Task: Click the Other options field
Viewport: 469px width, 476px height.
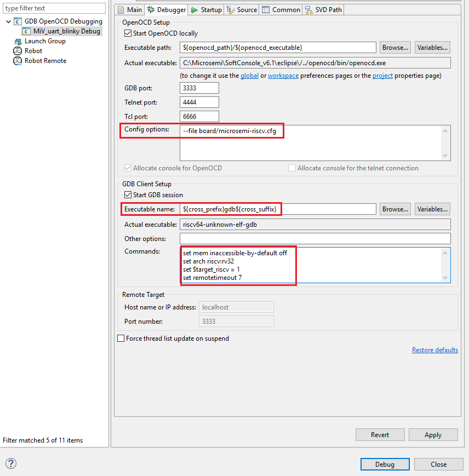Action: [315, 239]
